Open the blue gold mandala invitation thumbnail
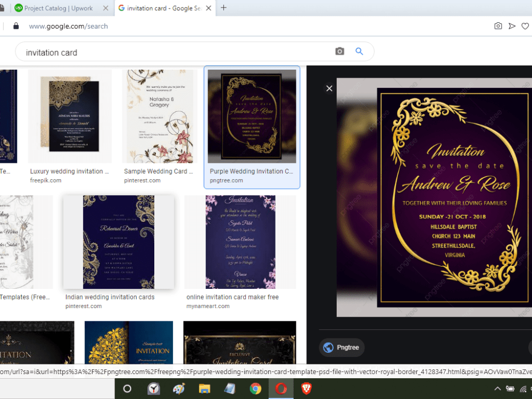532x399 pixels. [129, 343]
